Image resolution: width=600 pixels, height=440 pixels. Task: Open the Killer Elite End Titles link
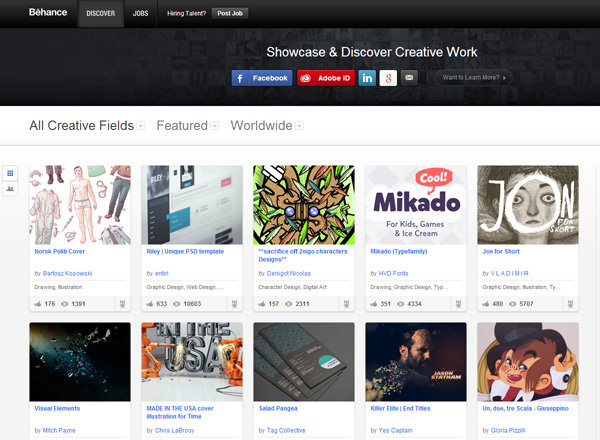pyautogui.click(x=400, y=408)
